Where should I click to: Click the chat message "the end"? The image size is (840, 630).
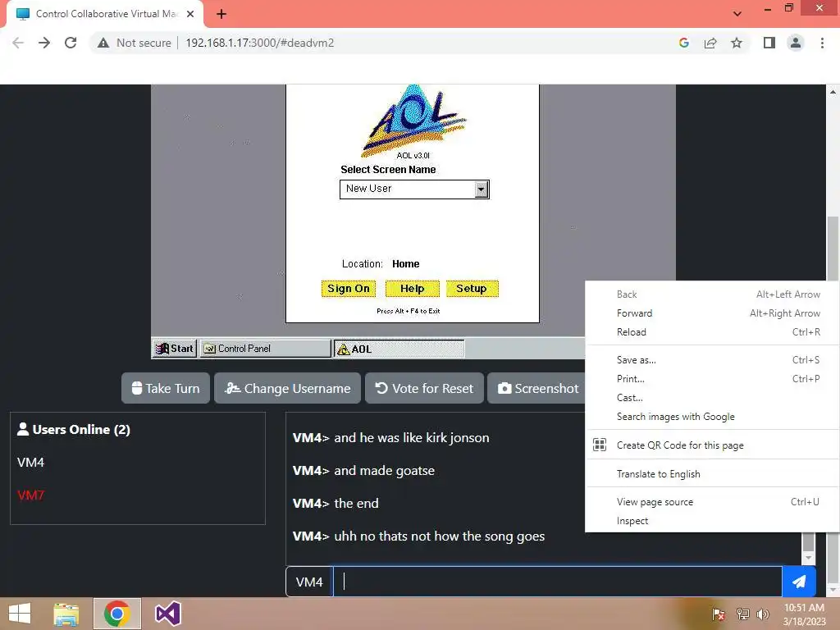(356, 504)
